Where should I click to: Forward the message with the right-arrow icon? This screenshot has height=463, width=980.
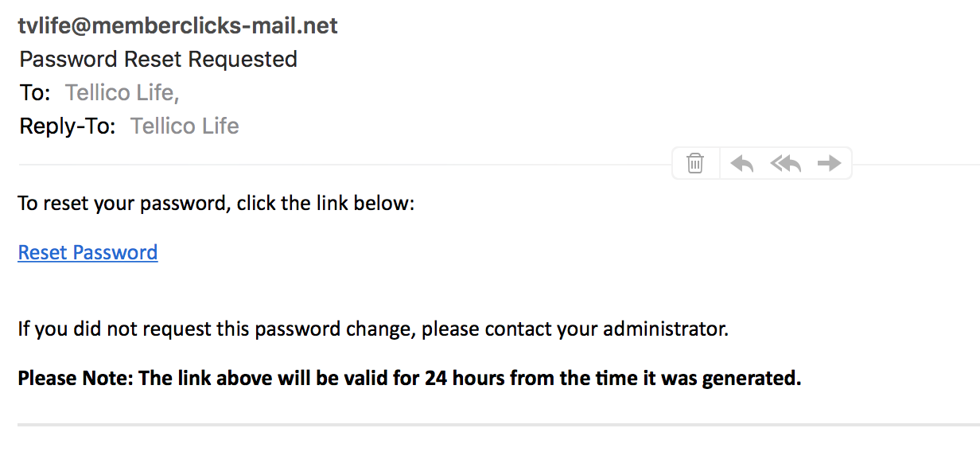coord(829,163)
